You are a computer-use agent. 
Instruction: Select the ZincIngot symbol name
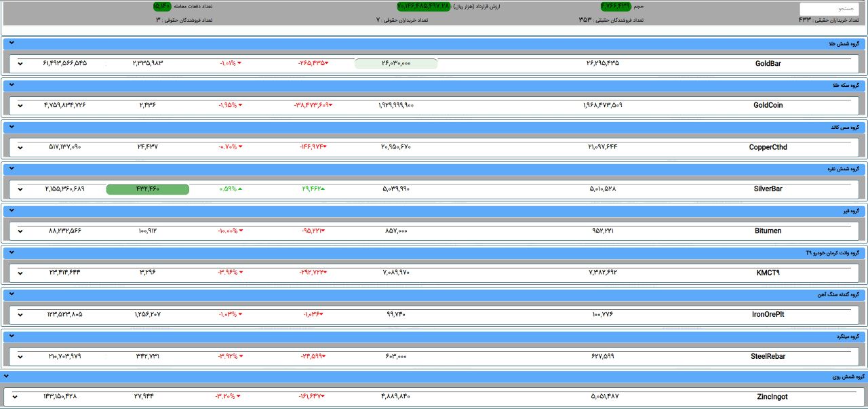[772, 397]
